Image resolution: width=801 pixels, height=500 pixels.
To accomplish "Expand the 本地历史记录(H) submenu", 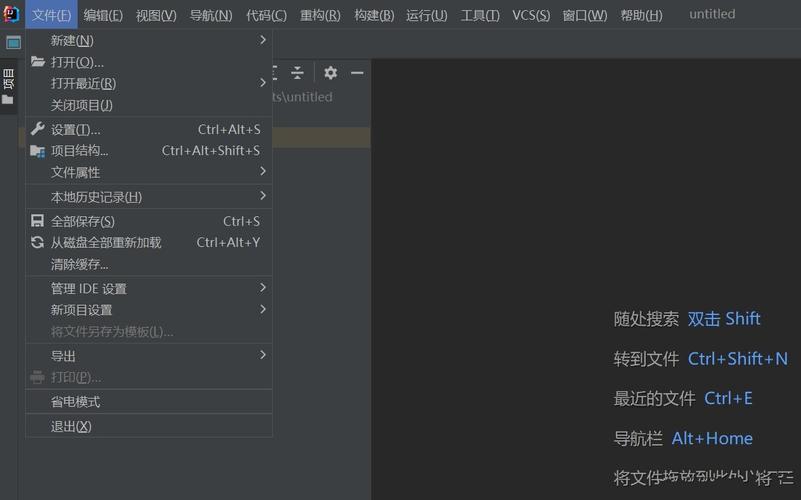I will pos(149,197).
